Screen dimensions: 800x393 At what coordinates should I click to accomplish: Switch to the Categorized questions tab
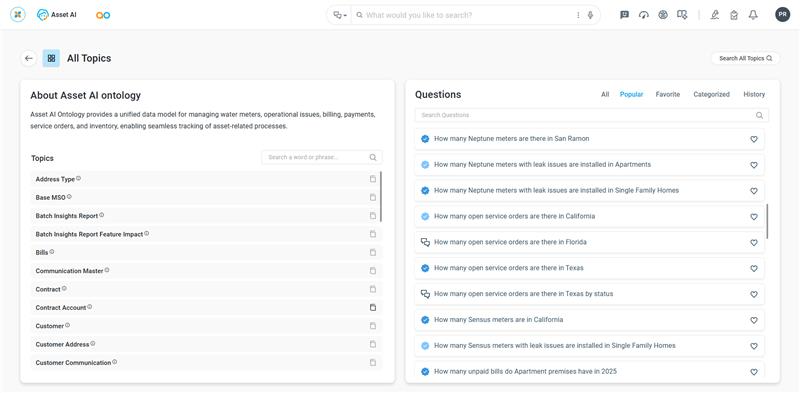pos(711,94)
